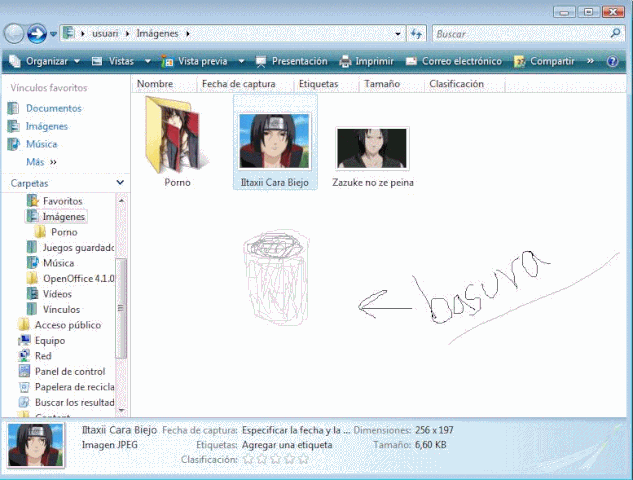Click the usuari breadcrumb segment
Image resolution: width=633 pixels, height=480 pixels.
click(105, 34)
